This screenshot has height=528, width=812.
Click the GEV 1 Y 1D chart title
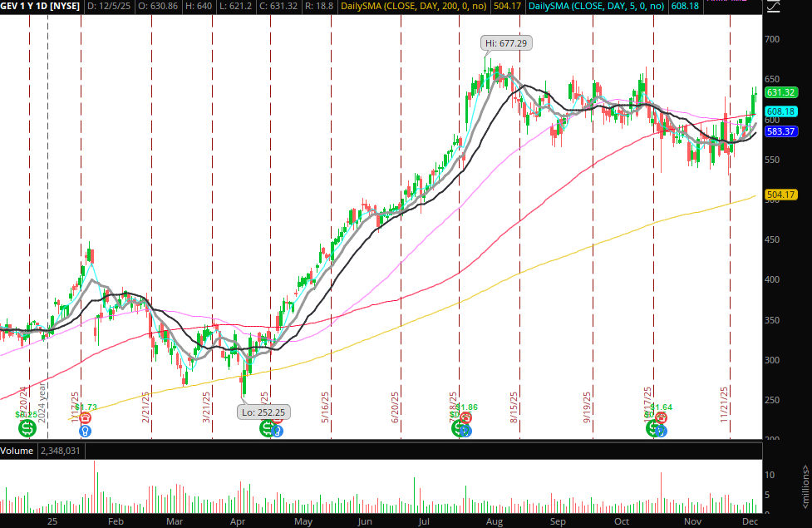pyautogui.click(x=40, y=7)
